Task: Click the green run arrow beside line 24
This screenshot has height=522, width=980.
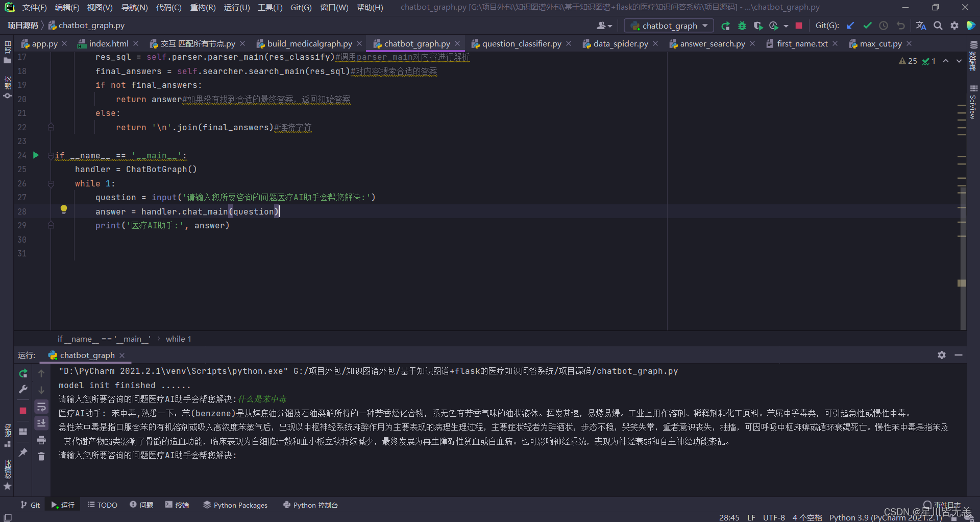Action: [x=35, y=155]
